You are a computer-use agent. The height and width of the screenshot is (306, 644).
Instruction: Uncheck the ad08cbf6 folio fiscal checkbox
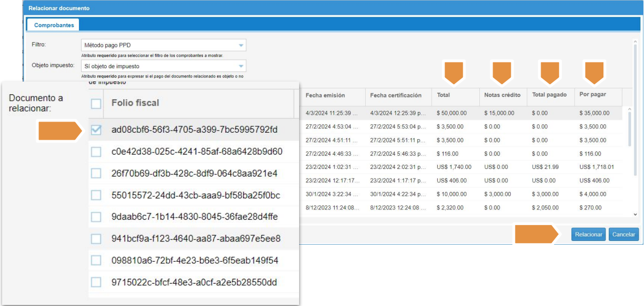tap(96, 130)
